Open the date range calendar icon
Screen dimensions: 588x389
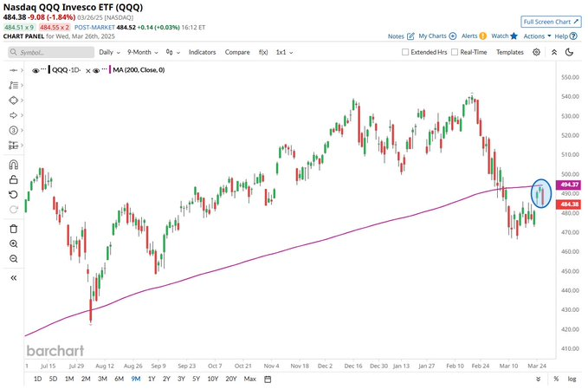tap(268, 379)
